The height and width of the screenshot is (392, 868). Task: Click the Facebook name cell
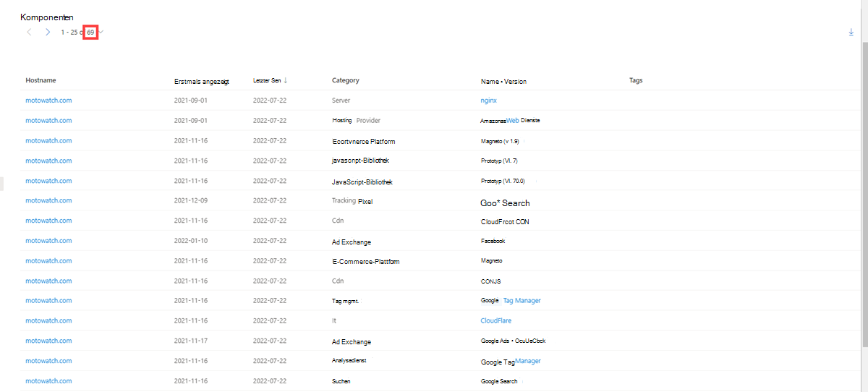[493, 241]
